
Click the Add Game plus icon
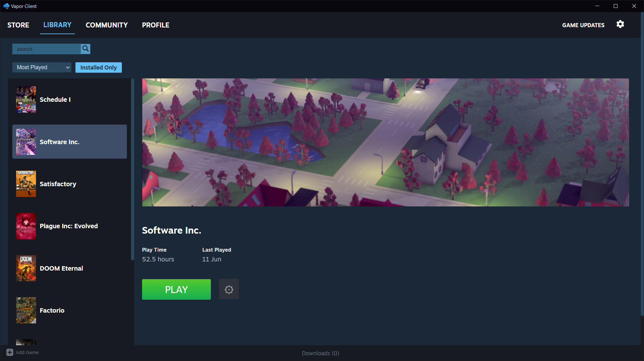point(10,352)
